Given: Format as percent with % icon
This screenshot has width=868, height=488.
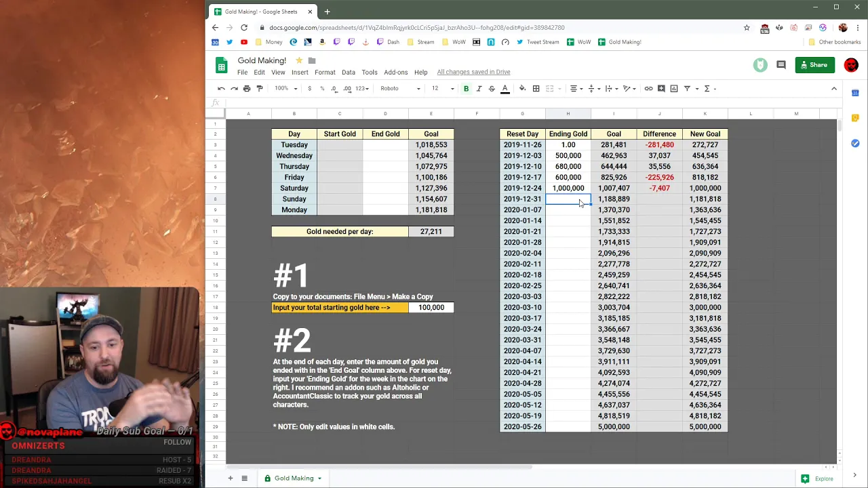Looking at the screenshot, I should (x=322, y=88).
